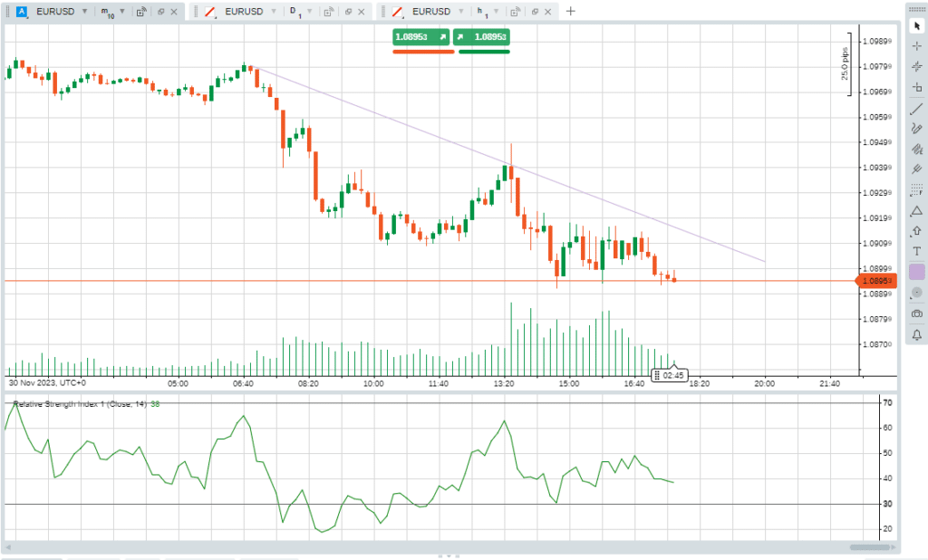Select the pointer cursor tool
The width and height of the screenshot is (928, 560).
click(917, 26)
